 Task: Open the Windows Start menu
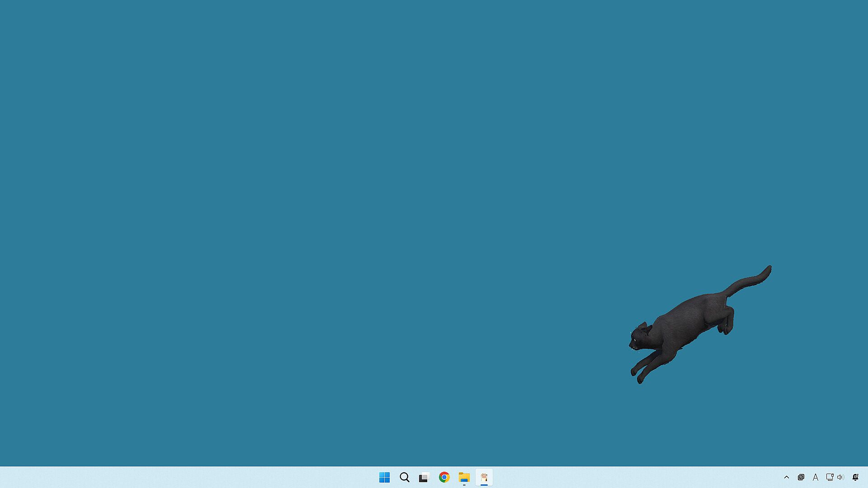pos(384,477)
